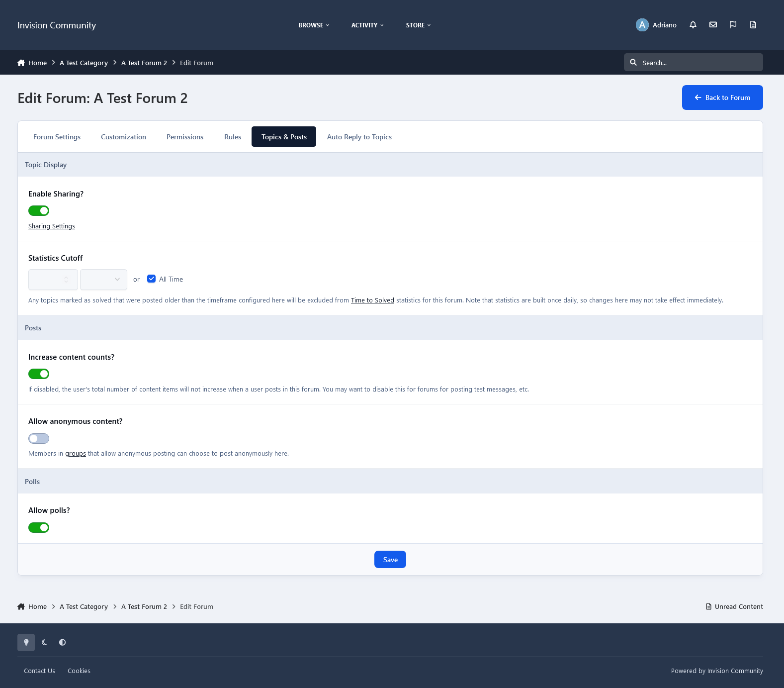
Task: Toggle off Allow polls switch
Action: [39, 527]
